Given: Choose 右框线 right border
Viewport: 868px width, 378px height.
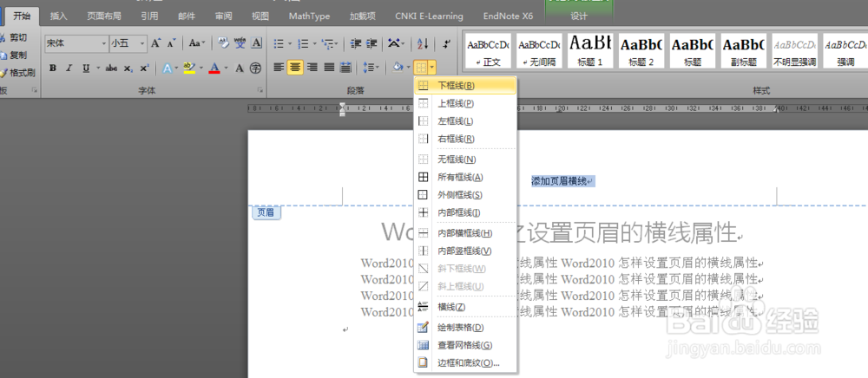Looking at the screenshot, I should [x=465, y=139].
